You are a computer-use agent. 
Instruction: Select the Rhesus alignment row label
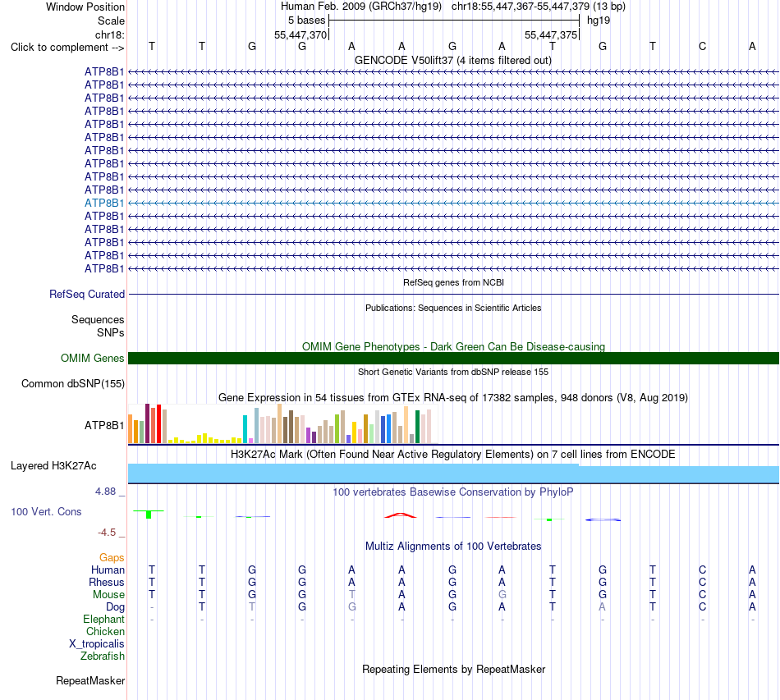[107, 582]
